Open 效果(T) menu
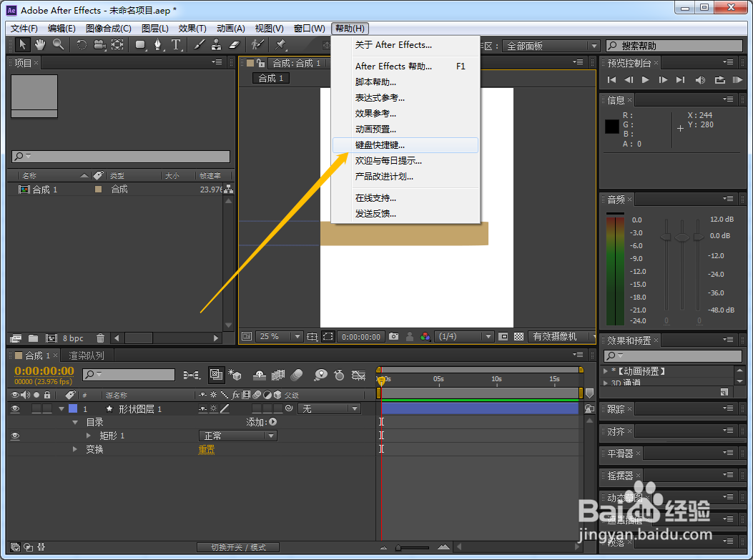This screenshot has height=560, width=753. pos(192,29)
